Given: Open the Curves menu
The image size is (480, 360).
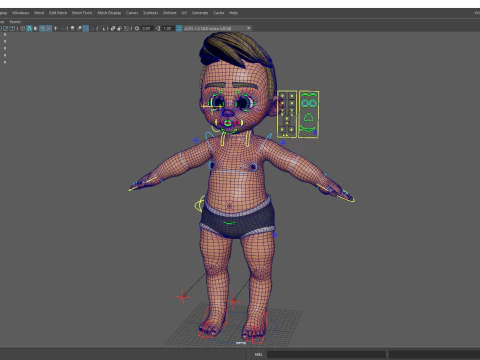Looking at the screenshot, I should 132,13.
